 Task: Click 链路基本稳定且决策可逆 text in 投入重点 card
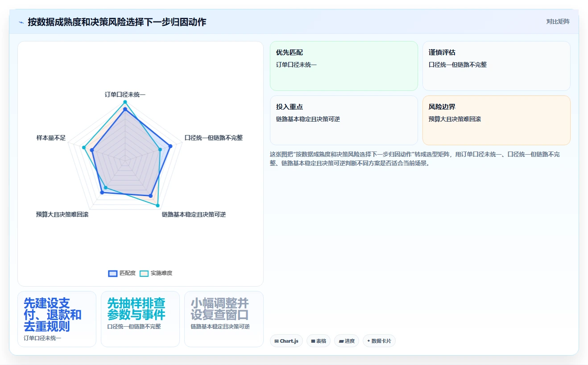[x=308, y=119]
